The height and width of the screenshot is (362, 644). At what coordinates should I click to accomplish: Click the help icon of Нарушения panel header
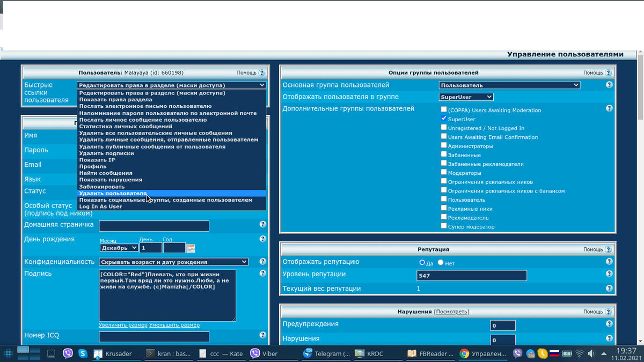tap(609, 312)
